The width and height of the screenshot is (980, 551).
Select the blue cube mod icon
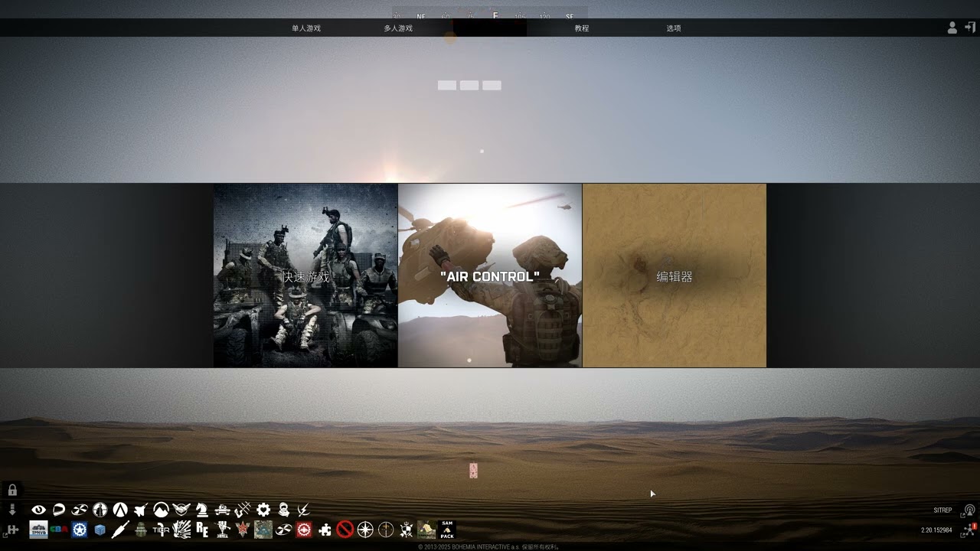point(100,530)
